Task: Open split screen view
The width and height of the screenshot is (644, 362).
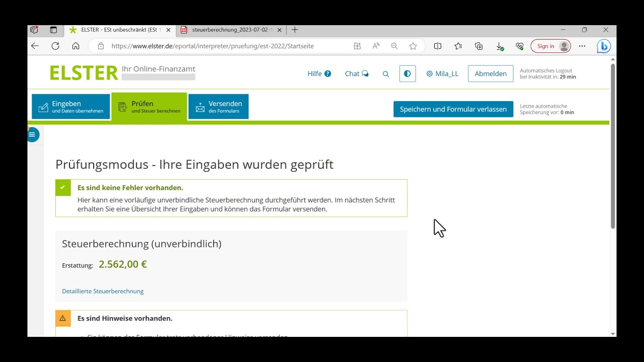Action: pyautogui.click(x=438, y=46)
